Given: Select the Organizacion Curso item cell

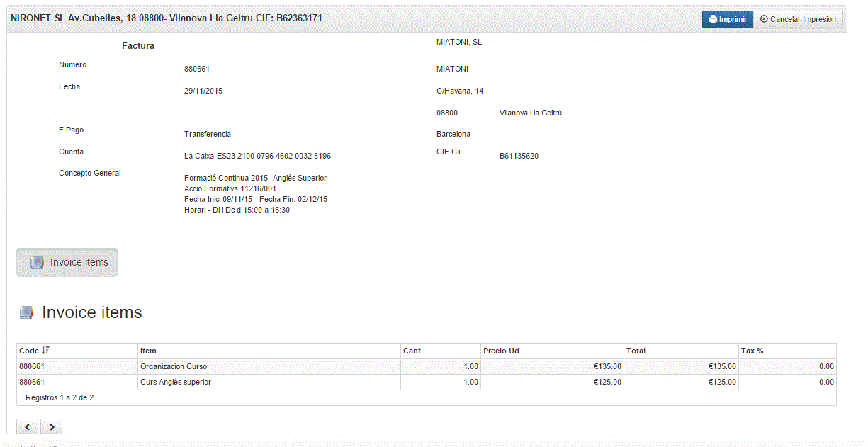Looking at the screenshot, I should (269, 366).
